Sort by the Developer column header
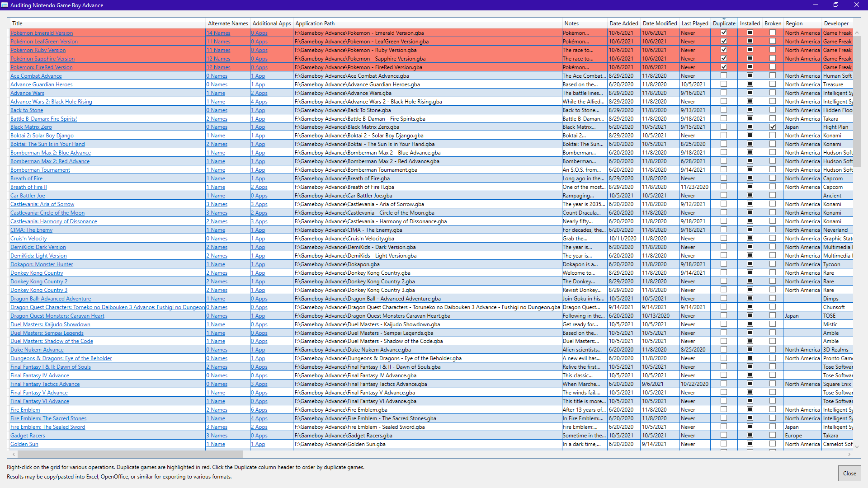 point(837,23)
